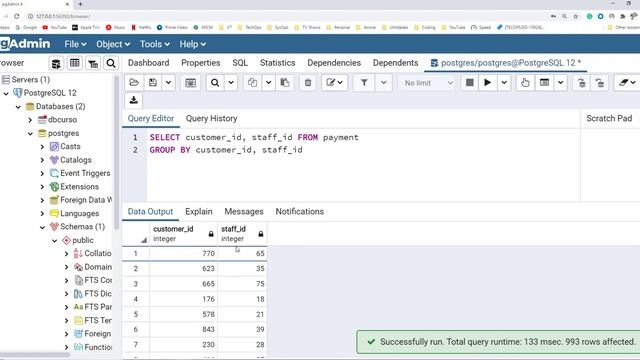Collapse the PostgreSQL 12 server node
This screenshot has height=360, width=640.
[6, 93]
